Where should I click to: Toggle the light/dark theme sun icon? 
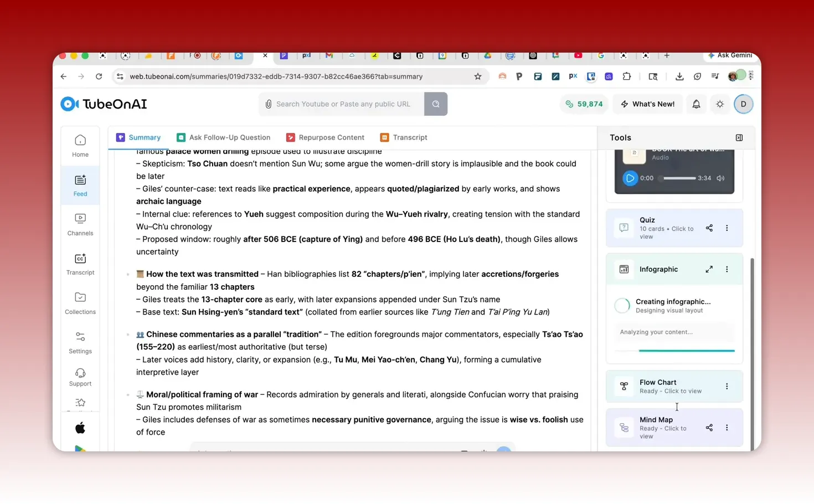[x=720, y=104]
